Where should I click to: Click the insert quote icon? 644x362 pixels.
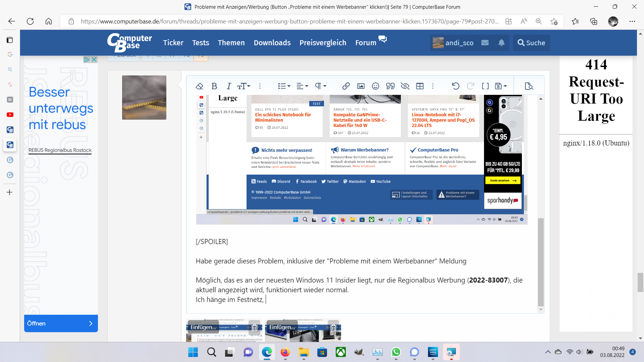click(390, 86)
